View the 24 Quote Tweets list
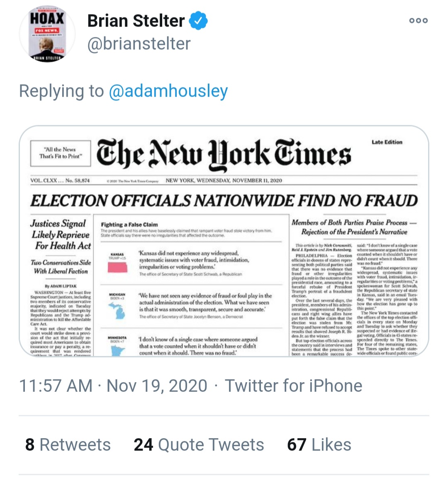 (199, 444)
